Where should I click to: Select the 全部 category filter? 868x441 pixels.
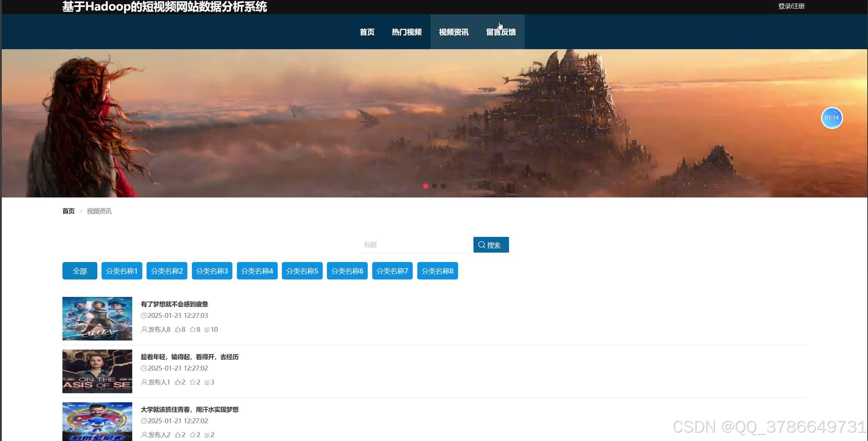pyautogui.click(x=80, y=271)
